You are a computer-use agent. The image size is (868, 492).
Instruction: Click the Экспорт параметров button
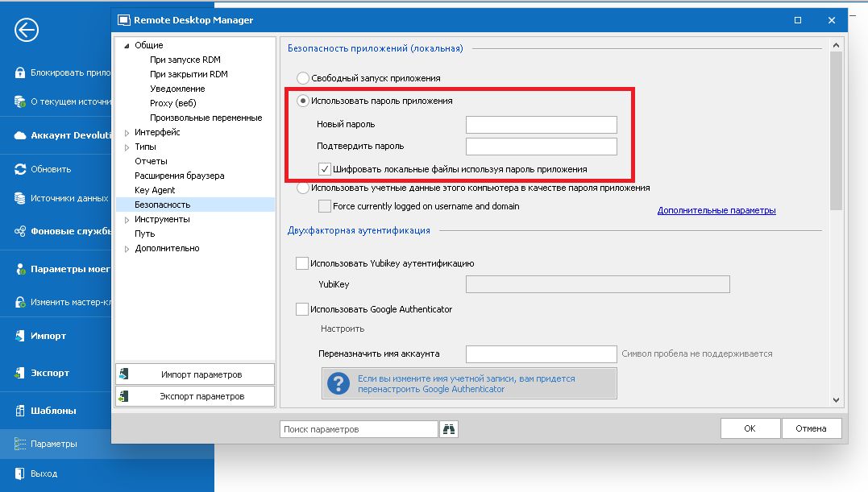195,396
